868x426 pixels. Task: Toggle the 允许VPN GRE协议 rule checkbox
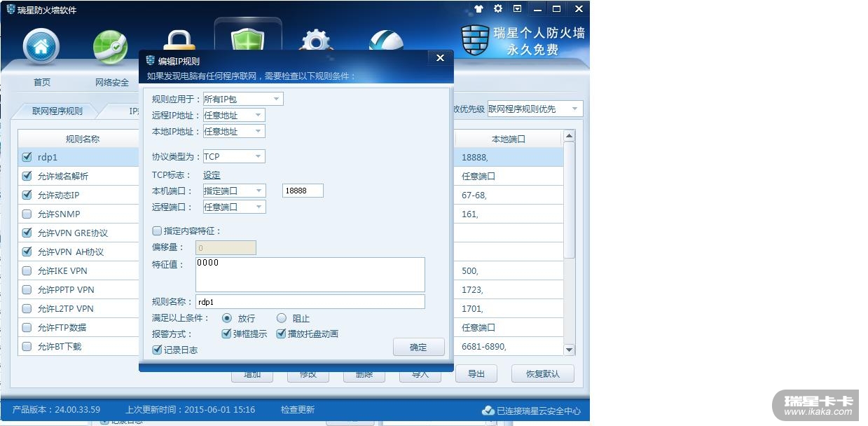coord(27,233)
